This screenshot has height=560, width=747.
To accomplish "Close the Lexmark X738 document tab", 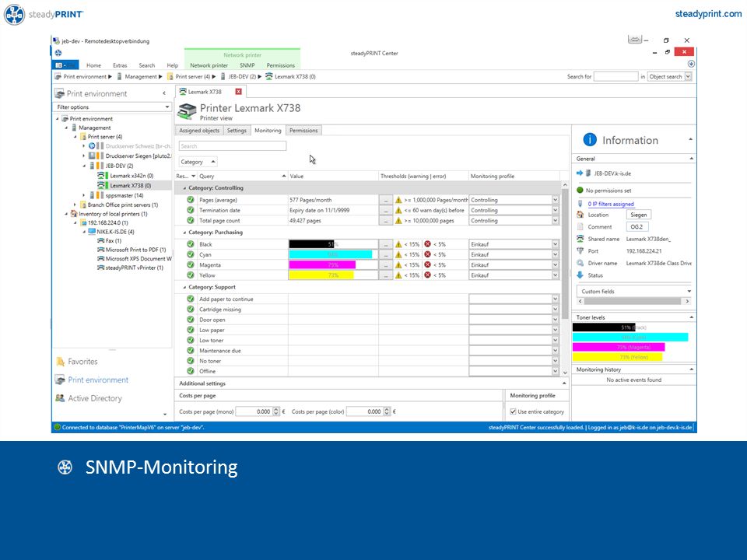I will (x=238, y=92).
